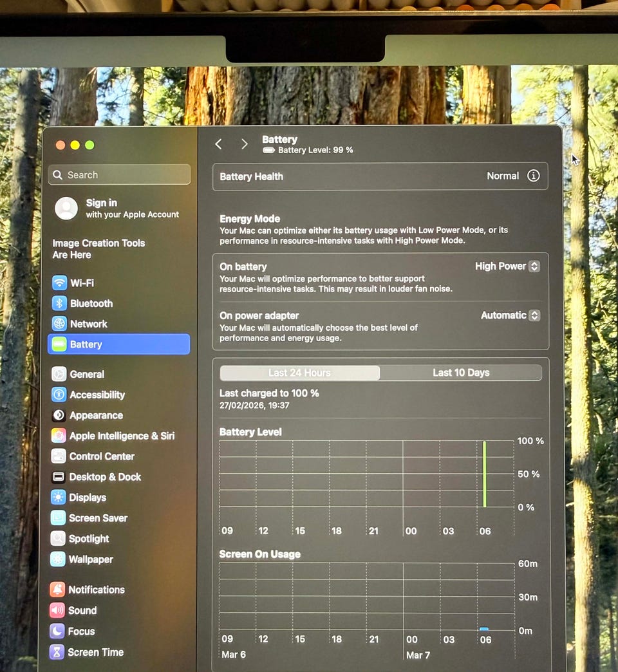Image resolution: width=618 pixels, height=672 pixels.
Task: Open the Notifications bell icon
Action: [57, 590]
